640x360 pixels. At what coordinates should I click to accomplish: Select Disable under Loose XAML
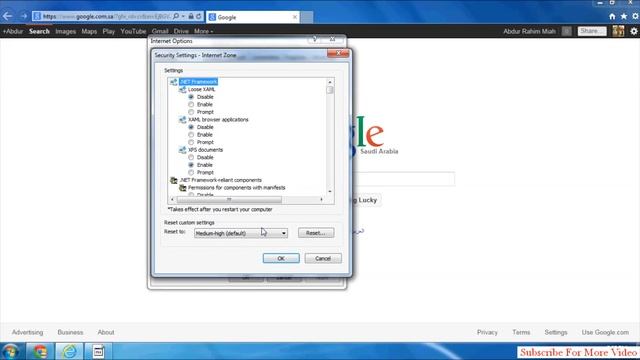click(x=191, y=97)
